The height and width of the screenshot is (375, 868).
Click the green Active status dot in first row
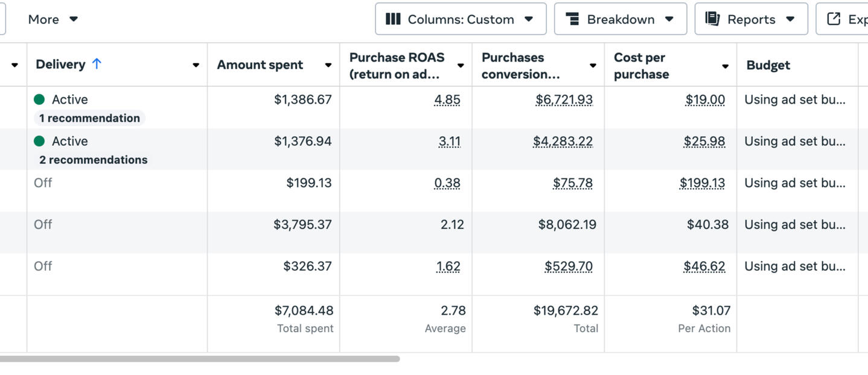click(x=40, y=99)
